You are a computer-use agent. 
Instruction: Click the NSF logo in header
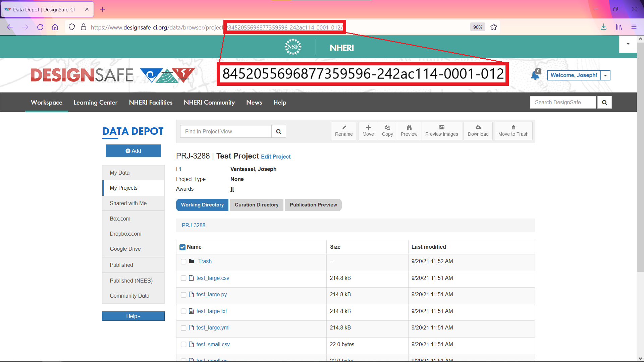tap(293, 47)
